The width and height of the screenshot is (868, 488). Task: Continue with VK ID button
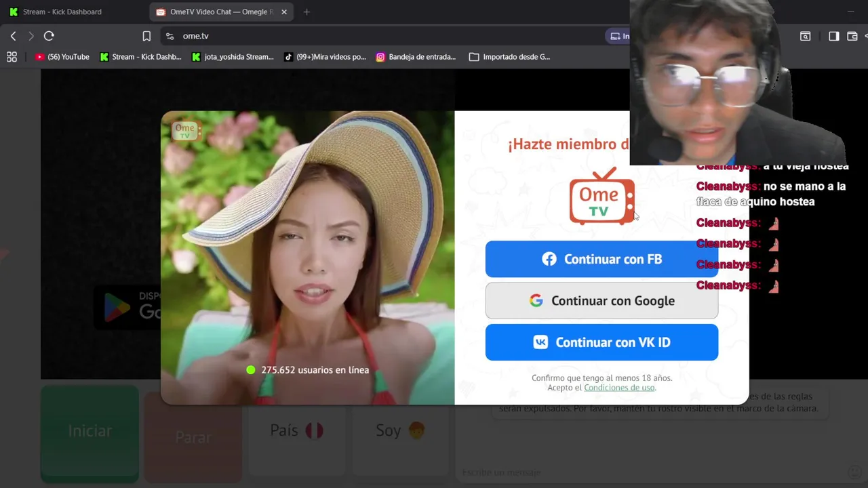click(x=601, y=342)
